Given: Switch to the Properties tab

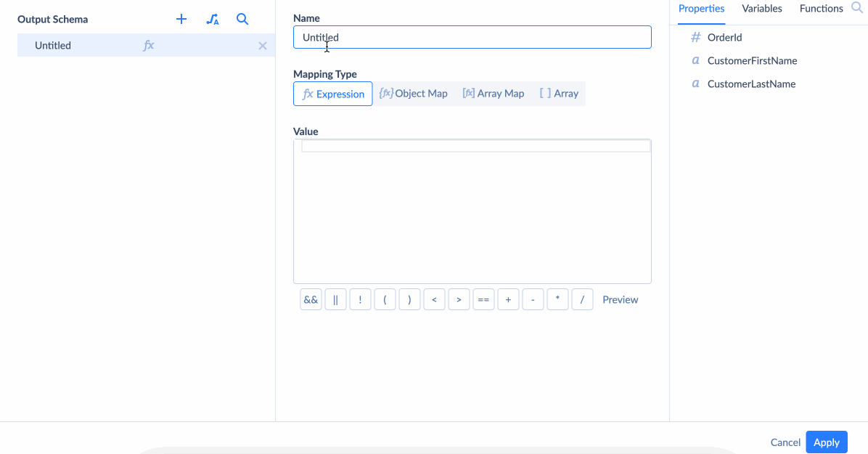Looking at the screenshot, I should [701, 9].
